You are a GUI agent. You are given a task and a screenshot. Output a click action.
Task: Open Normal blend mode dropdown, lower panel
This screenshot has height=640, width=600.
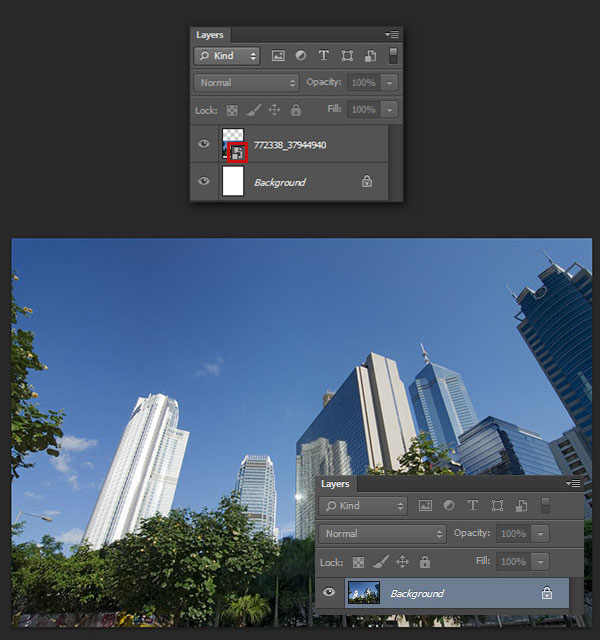point(382,534)
